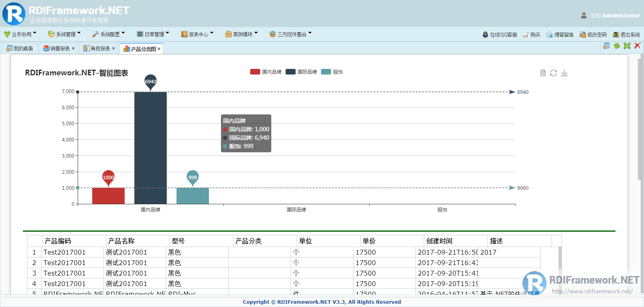
Task: Click the footer Copyright RDIFramework.NET text
Action: click(x=322, y=302)
